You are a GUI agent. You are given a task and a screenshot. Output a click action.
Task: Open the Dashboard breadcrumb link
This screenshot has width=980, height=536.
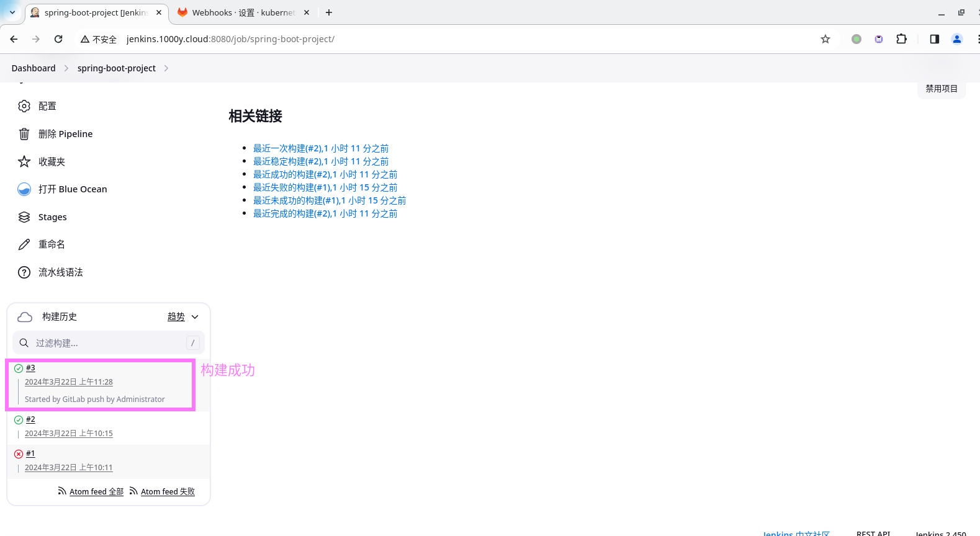pos(34,68)
